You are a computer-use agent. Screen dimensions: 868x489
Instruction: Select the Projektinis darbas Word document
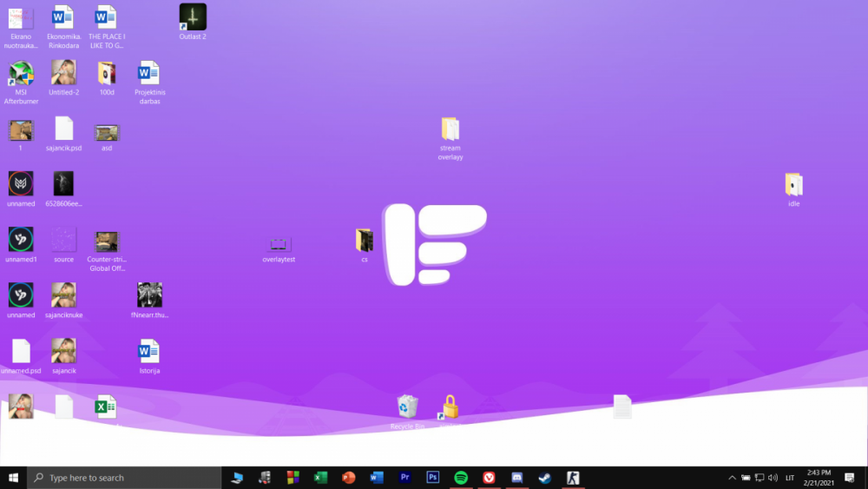[x=149, y=75]
